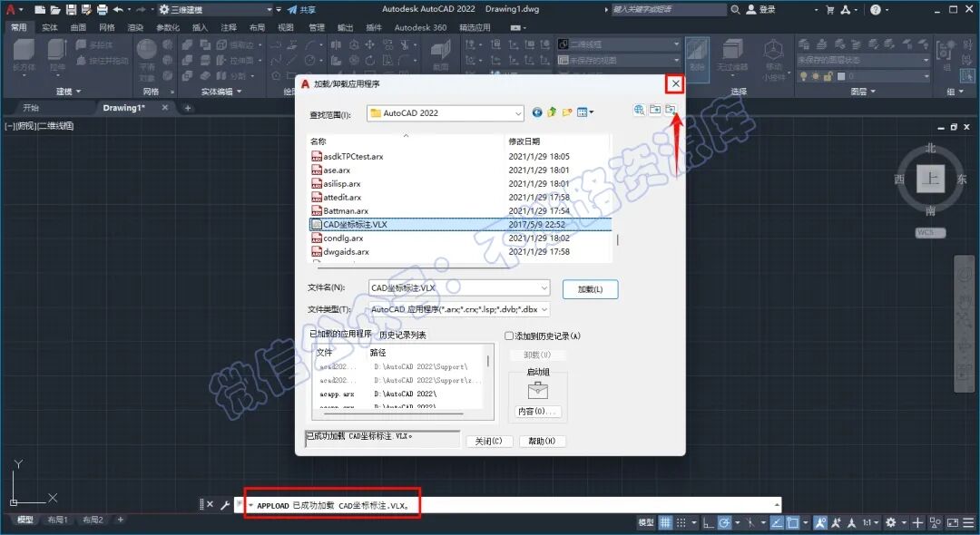This screenshot has height=535, width=980.
Task: Switch to the 布局1 layout tab
Action: (57, 520)
